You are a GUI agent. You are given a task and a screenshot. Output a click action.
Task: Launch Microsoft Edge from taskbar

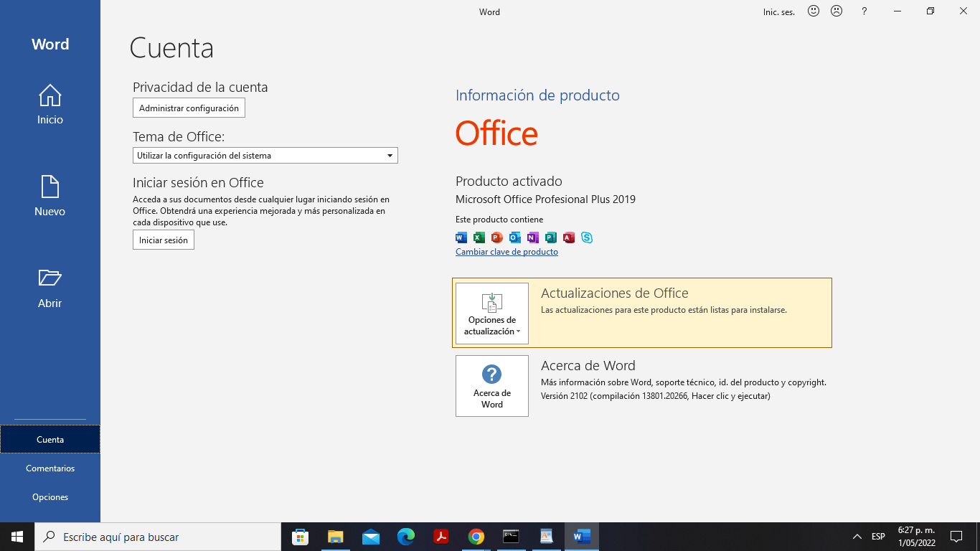(406, 537)
